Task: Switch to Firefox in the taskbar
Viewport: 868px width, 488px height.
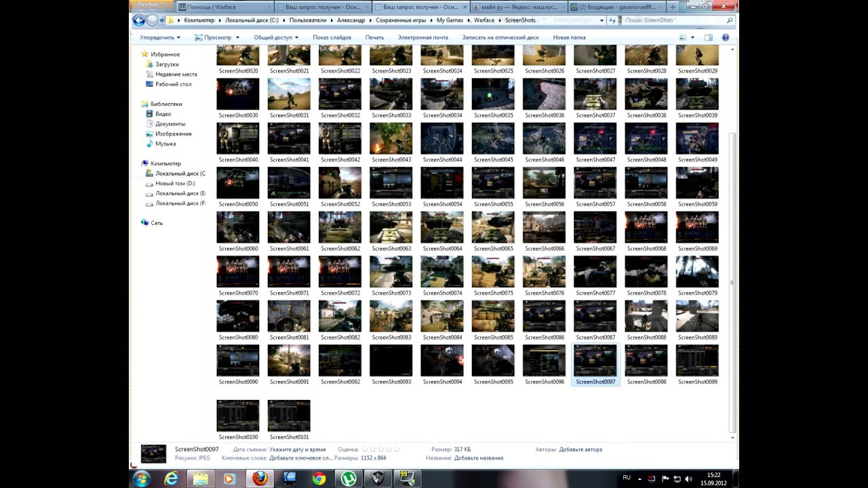Action: tap(260, 479)
